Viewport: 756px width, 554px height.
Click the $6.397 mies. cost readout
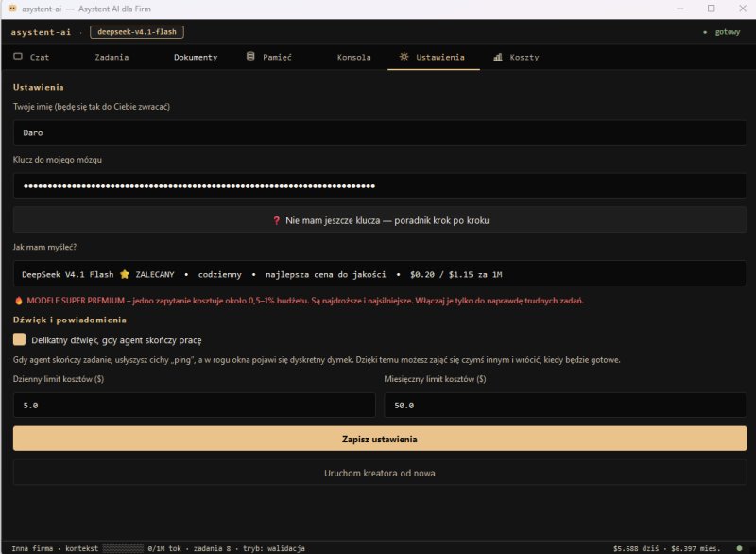[x=696, y=548]
